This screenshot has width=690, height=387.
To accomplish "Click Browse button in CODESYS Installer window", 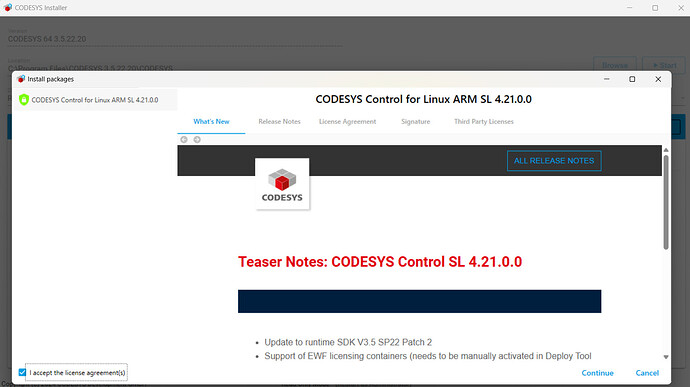I will click(x=615, y=65).
